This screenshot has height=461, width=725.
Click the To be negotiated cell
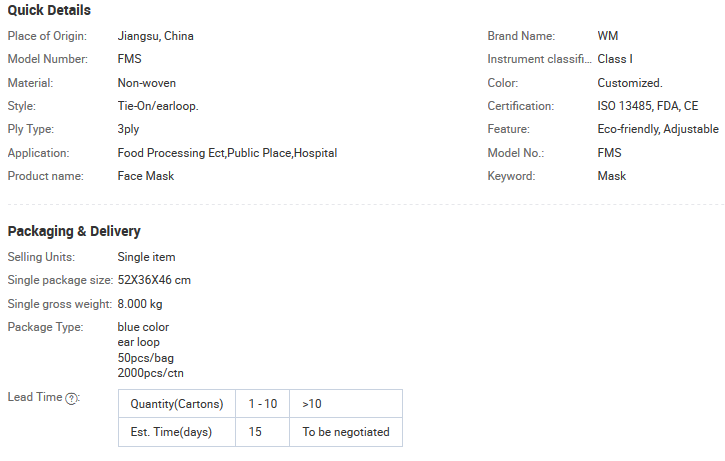click(x=346, y=432)
